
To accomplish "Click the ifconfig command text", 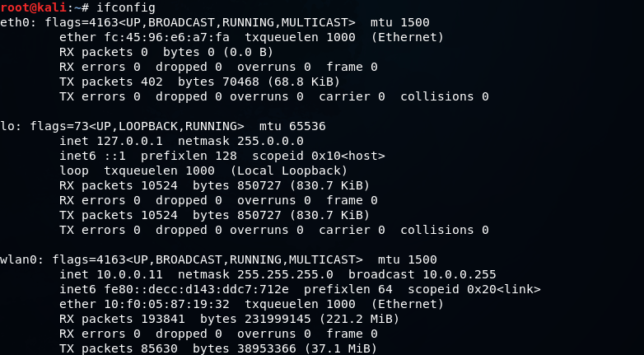I will [126, 7].
